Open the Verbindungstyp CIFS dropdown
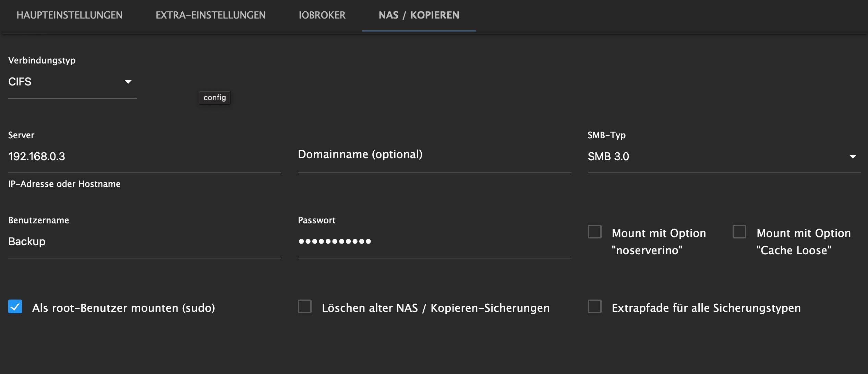This screenshot has width=868, height=374. tap(65, 82)
